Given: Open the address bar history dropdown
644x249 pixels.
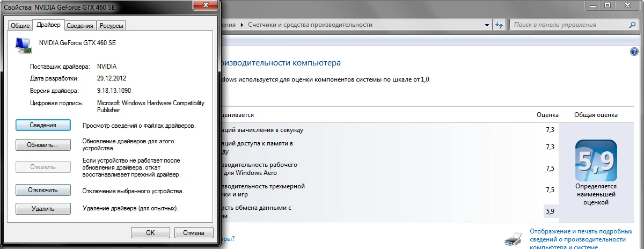Looking at the screenshot, I should 487,25.
